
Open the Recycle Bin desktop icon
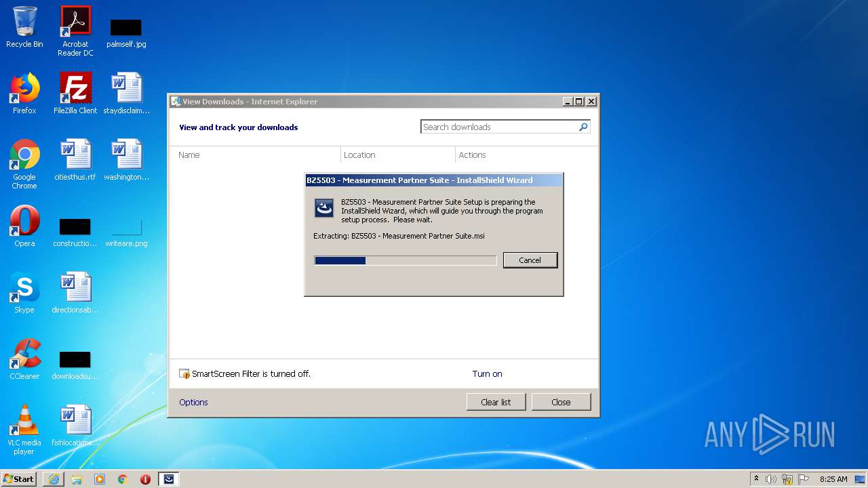[24, 27]
